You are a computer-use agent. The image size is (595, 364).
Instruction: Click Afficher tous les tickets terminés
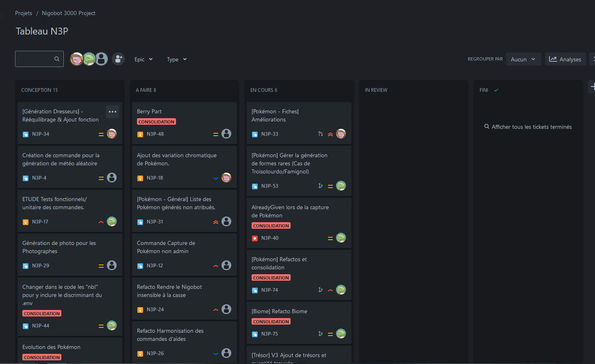click(528, 126)
